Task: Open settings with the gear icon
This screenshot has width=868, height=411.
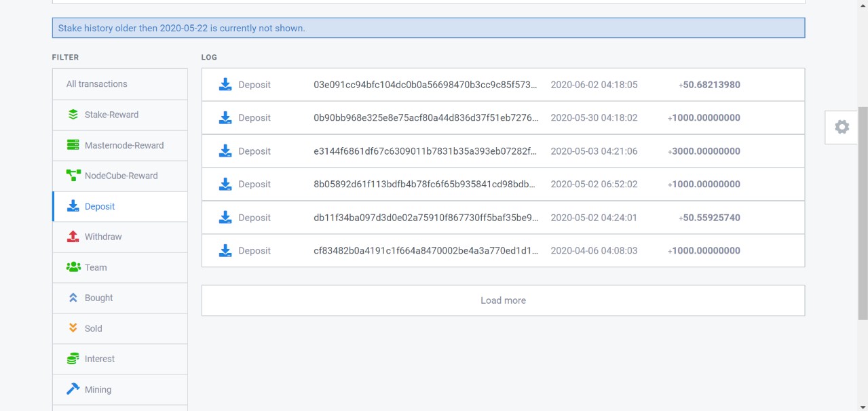Action: (842, 127)
